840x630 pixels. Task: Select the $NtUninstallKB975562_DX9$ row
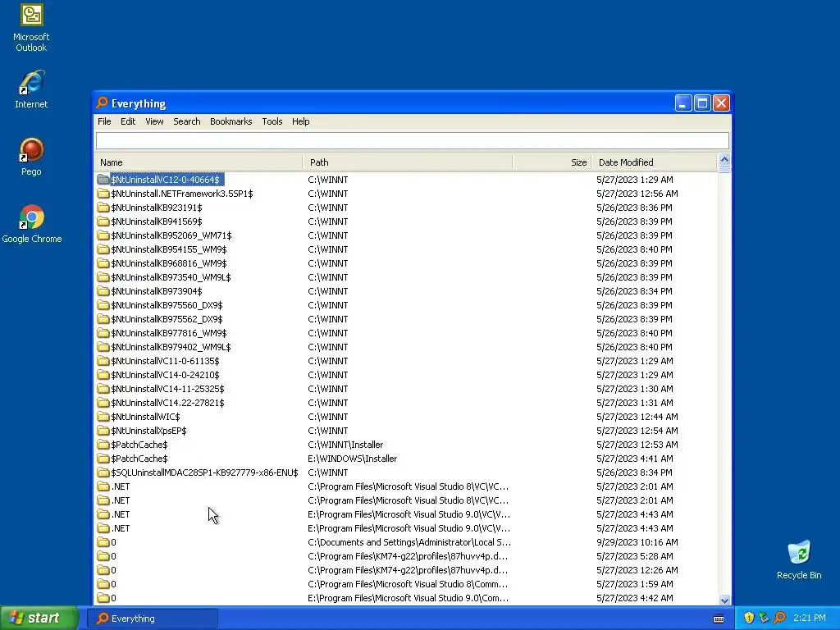click(406, 319)
